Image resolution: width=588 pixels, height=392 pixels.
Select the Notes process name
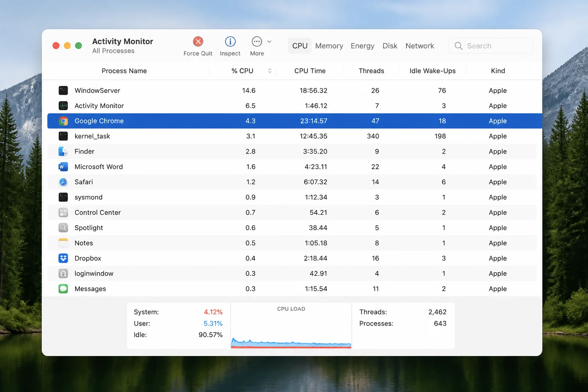84,243
